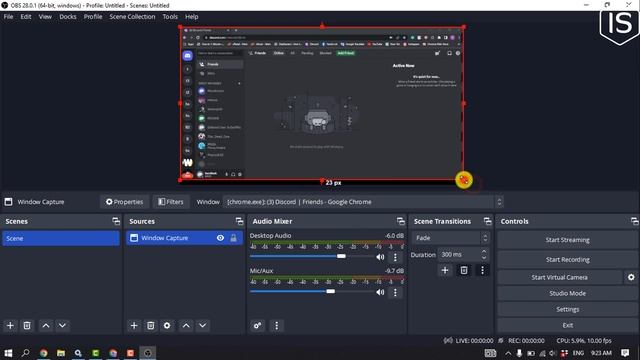Open virtual camera settings gear
The height and width of the screenshot is (360, 640).
631,277
